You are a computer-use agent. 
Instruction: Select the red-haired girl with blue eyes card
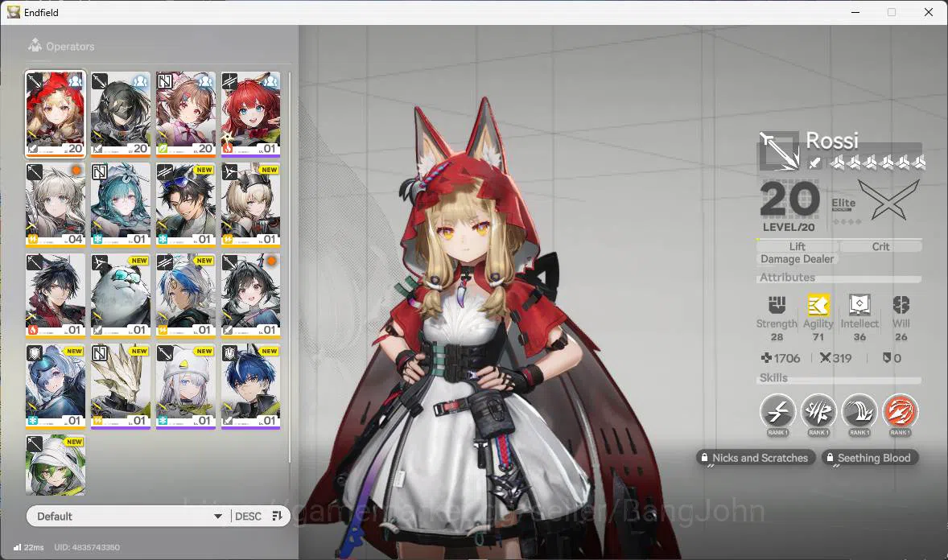pos(251,113)
